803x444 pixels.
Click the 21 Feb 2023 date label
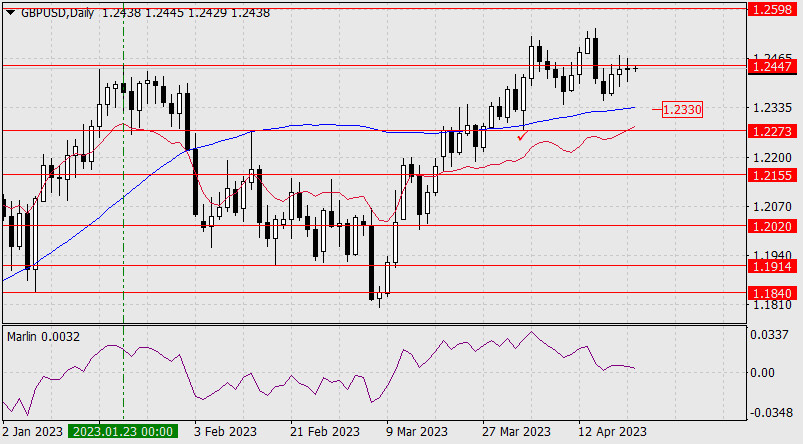pos(325,432)
